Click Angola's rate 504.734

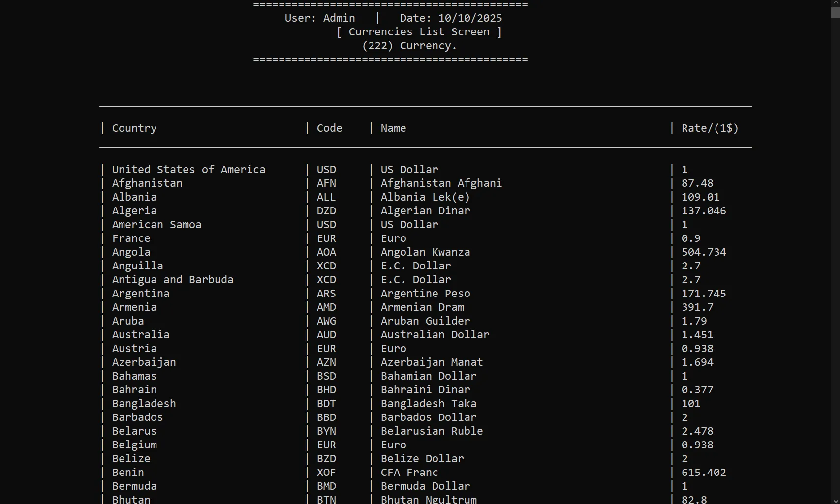coord(704,252)
